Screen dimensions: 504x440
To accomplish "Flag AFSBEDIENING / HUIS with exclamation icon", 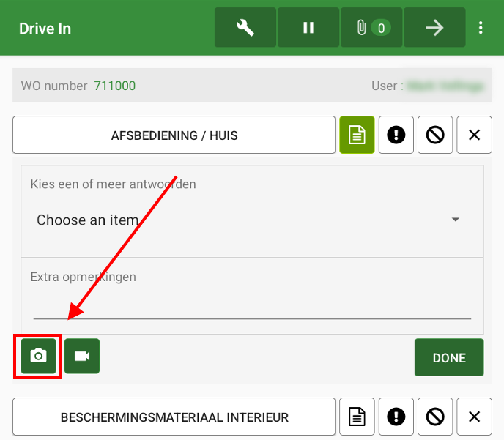I will point(396,135).
